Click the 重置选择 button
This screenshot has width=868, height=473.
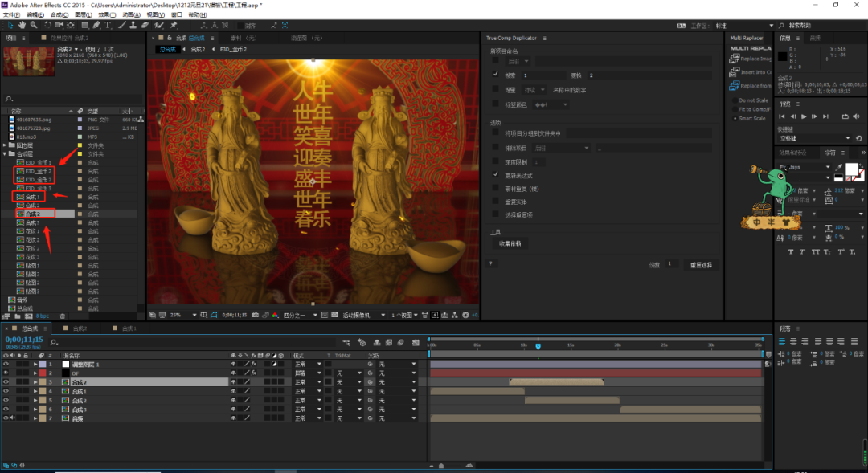(x=701, y=265)
